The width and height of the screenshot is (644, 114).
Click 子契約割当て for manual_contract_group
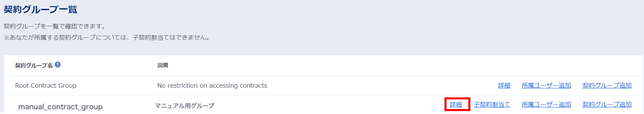pyautogui.click(x=491, y=105)
